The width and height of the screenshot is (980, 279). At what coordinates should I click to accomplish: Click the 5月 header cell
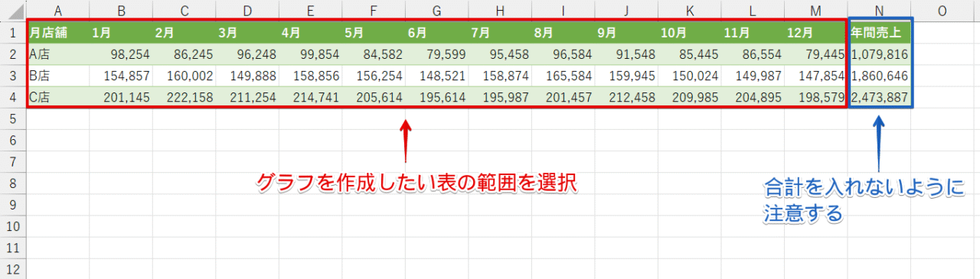click(x=374, y=33)
